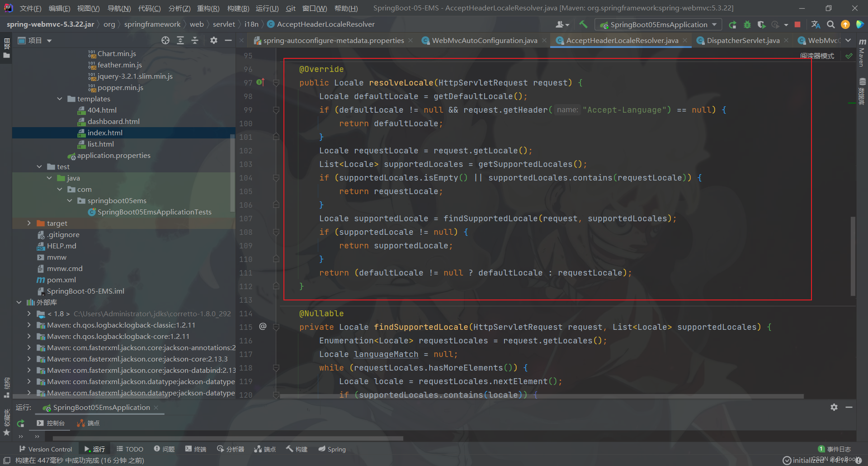Collapse the templates folder
Image resolution: width=868 pixels, height=466 pixels.
click(60, 99)
